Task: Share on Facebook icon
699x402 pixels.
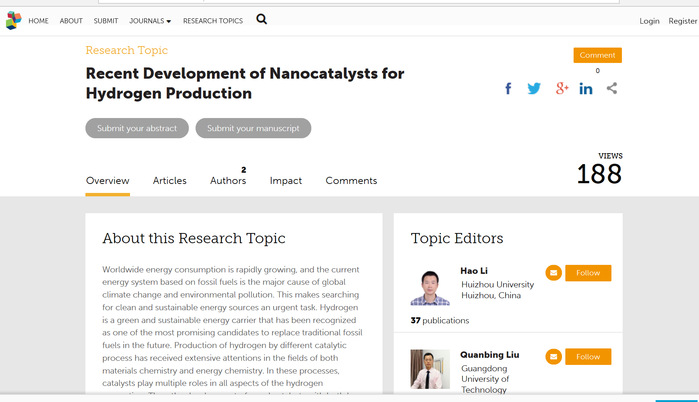Action: coord(508,89)
